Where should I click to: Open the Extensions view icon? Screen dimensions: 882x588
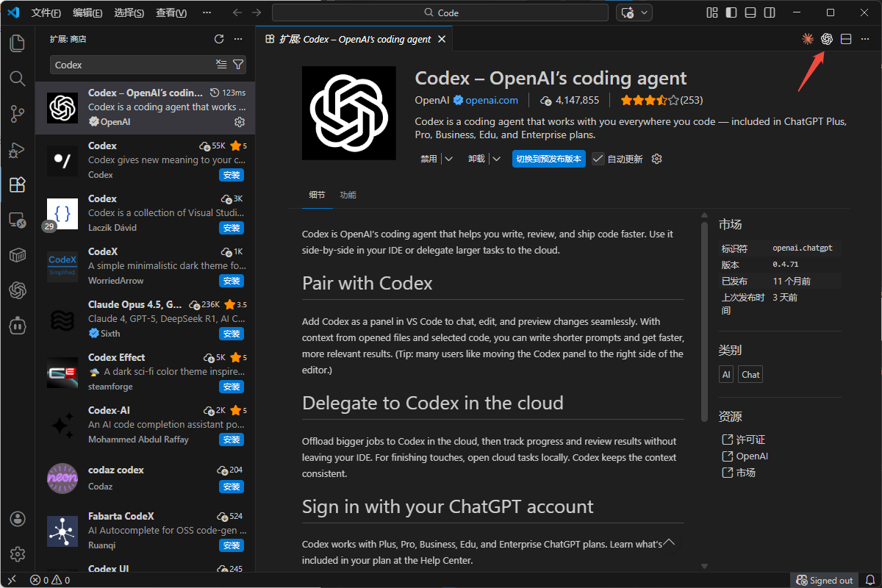pyautogui.click(x=18, y=184)
